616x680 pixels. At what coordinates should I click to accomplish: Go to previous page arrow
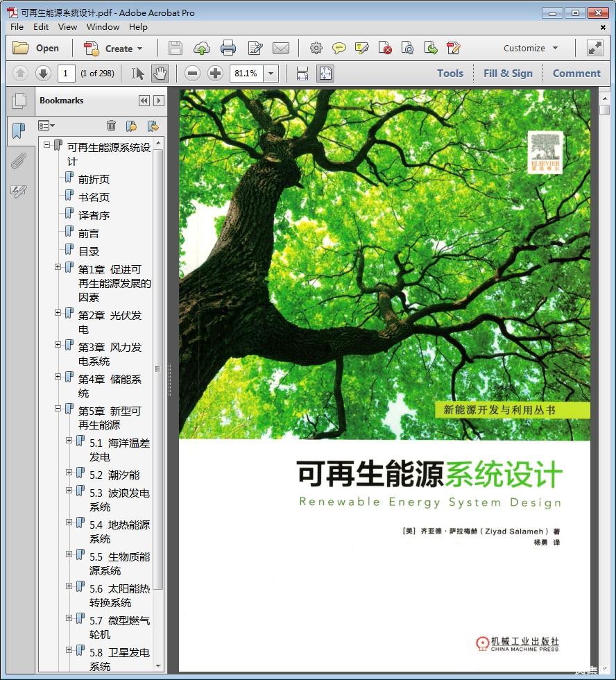(20, 74)
